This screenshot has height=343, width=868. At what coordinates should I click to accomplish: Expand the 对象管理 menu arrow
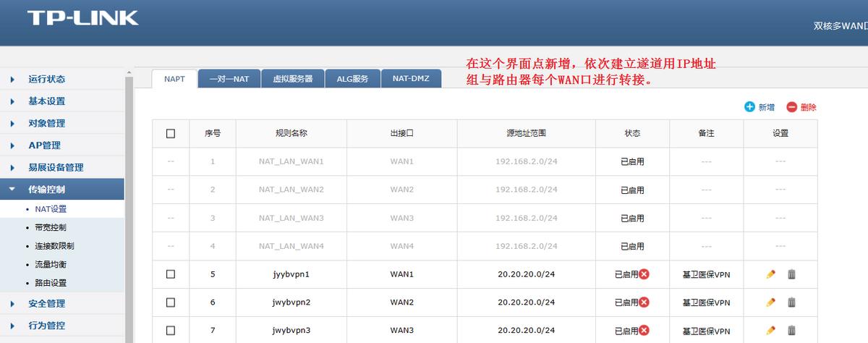[x=12, y=123]
